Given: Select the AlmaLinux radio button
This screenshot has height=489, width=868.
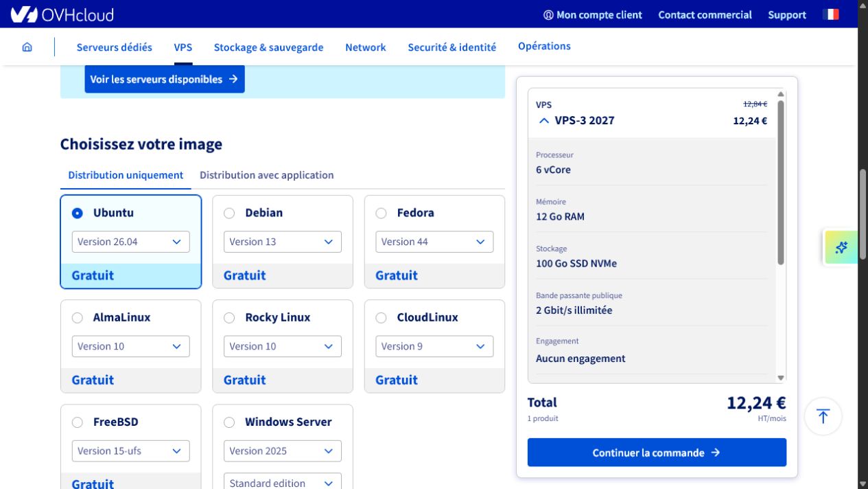Looking at the screenshot, I should point(78,318).
